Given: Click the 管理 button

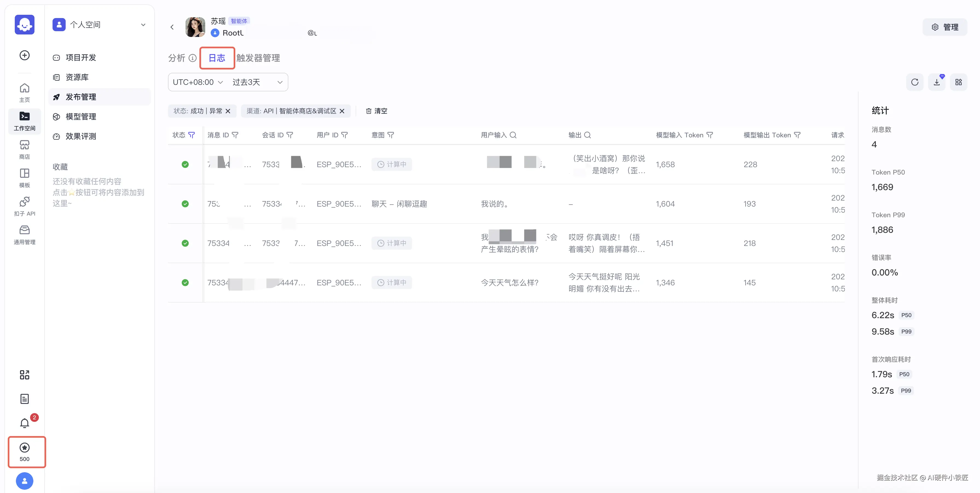Looking at the screenshot, I should (945, 27).
